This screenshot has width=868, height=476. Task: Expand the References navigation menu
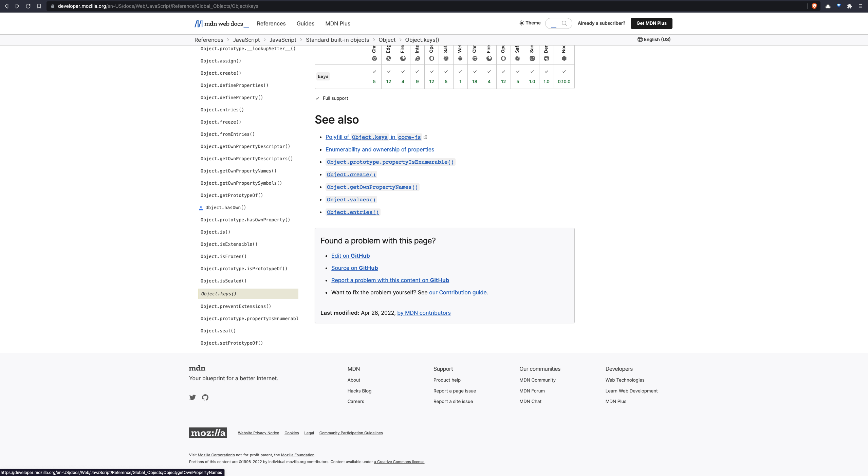coord(271,23)
